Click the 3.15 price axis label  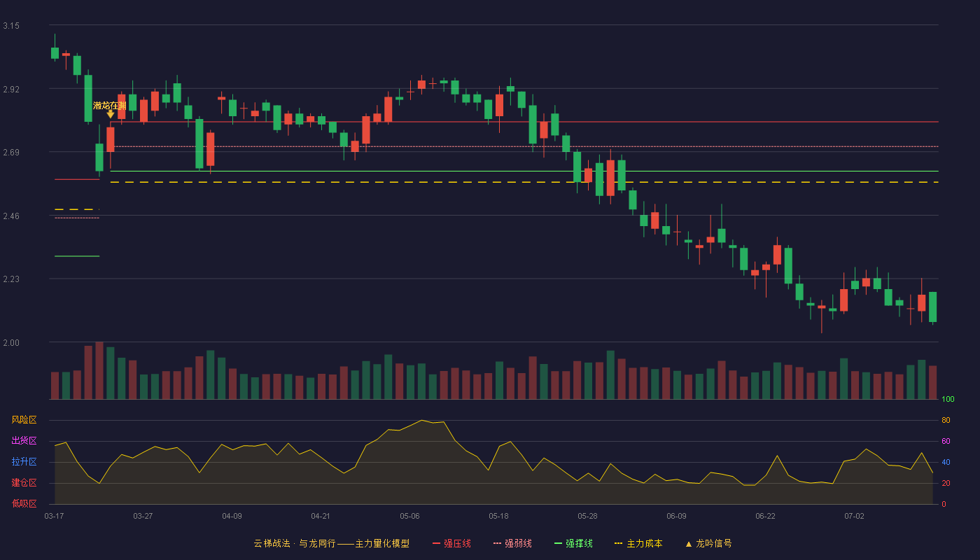[x=11, y=26]
